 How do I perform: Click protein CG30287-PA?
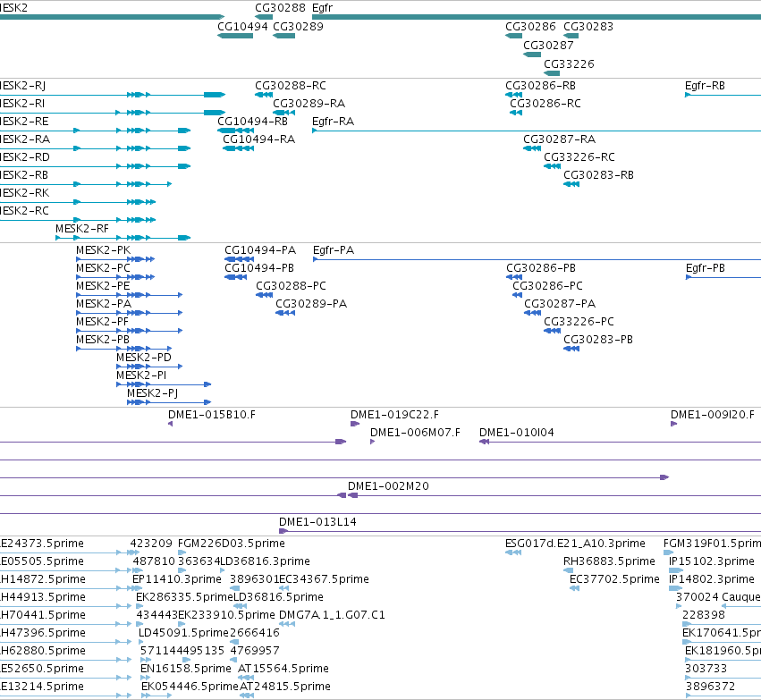click(x=560, y=304)
